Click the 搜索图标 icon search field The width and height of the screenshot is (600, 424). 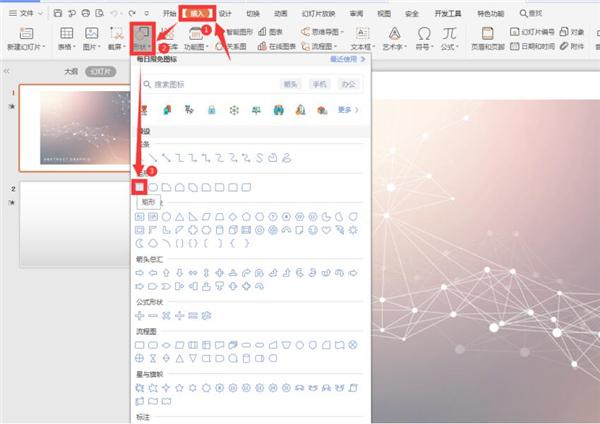click(x=210, y=84)
